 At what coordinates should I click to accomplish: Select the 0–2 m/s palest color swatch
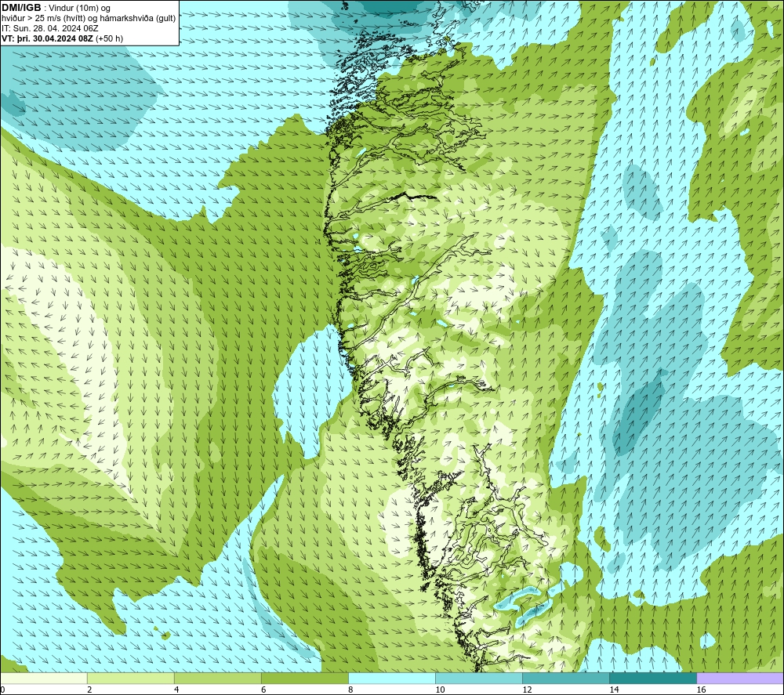[x=44, y=679]
